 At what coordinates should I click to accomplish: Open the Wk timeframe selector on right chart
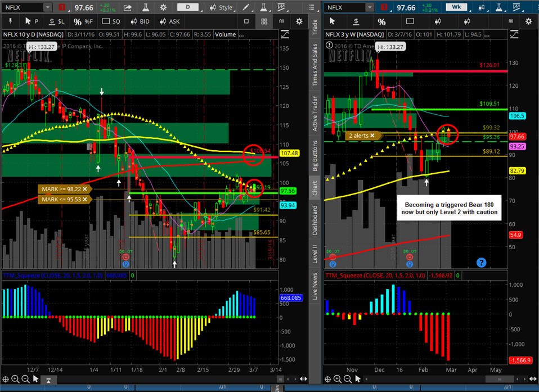click(x=456, y=7)
